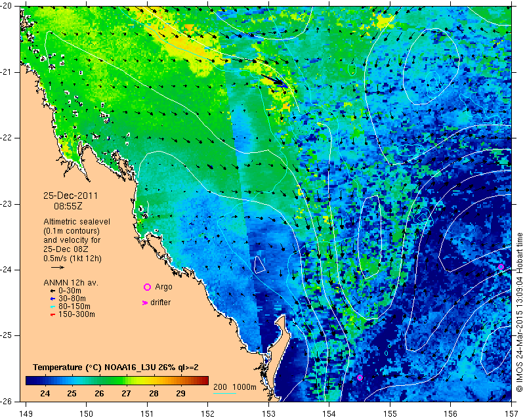Click latitude axis label "-22"
525x420 pixels.
pyautogui.click(x=7, y=138)
